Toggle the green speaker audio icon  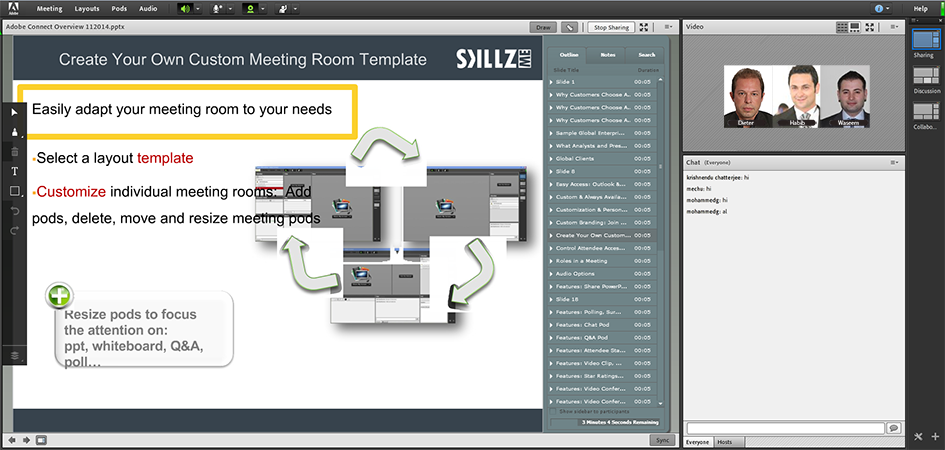click(185, 9)
